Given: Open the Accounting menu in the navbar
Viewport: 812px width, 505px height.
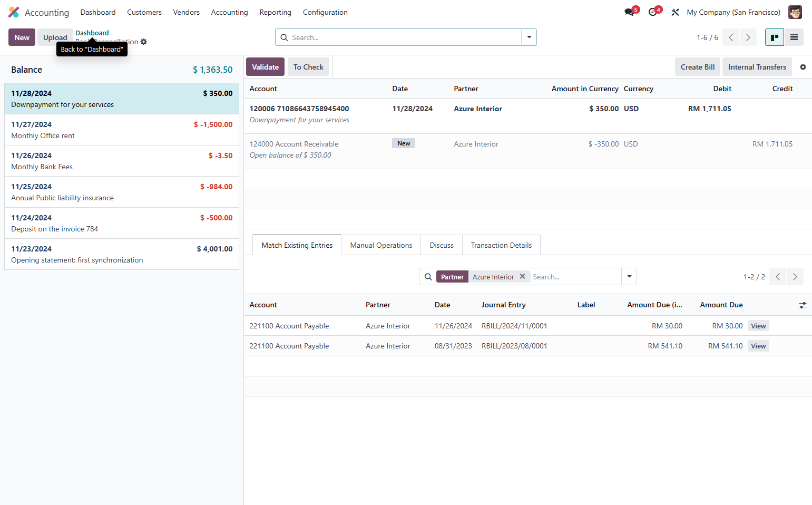Looking at the screenshot, I should click(x=229, y=12).
